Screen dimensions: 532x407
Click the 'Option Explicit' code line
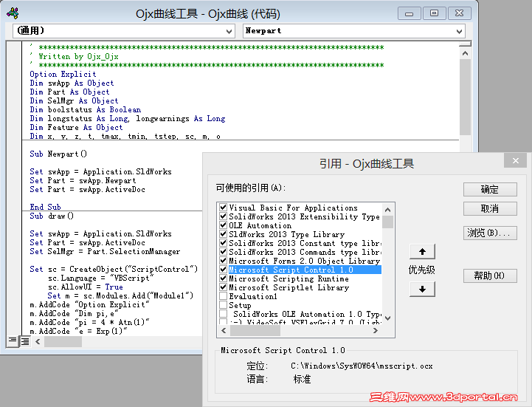63,75
